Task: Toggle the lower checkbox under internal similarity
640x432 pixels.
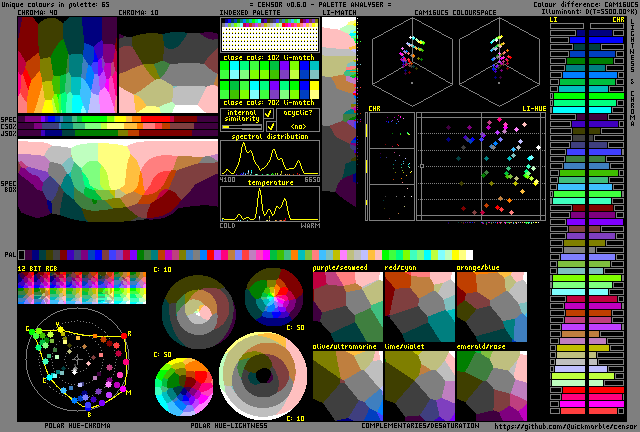Action: click(269, 127)
